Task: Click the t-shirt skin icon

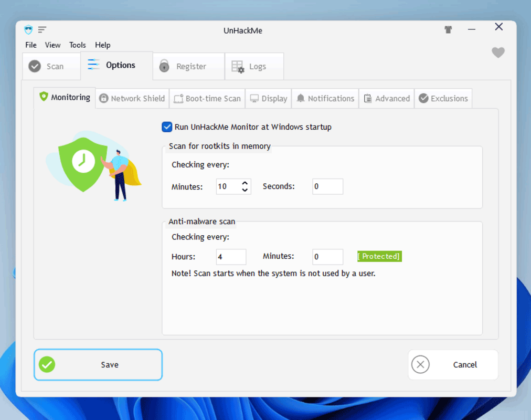Action: click(448, 30)
